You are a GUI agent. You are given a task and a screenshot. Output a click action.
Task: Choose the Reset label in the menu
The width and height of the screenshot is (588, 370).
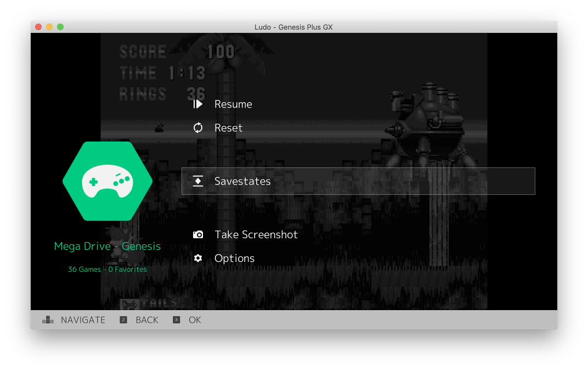[x=228, y=128]
